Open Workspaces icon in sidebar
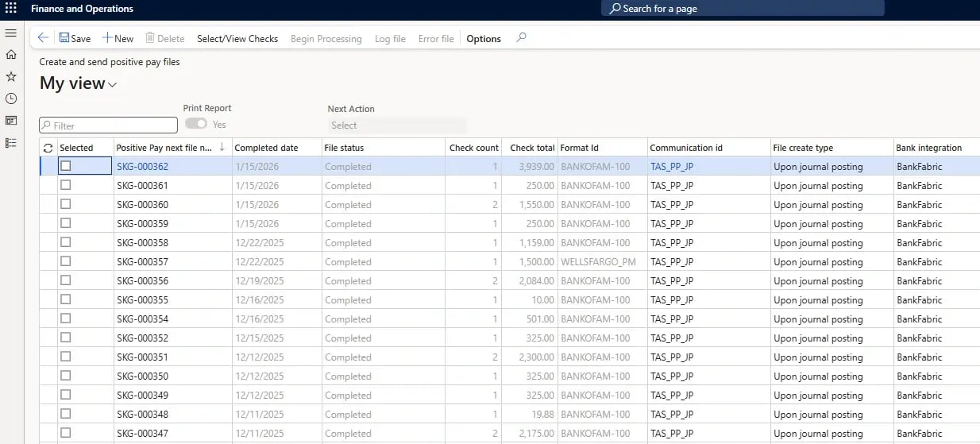This screenshot has width=980, height=444. tap(11, 121)
